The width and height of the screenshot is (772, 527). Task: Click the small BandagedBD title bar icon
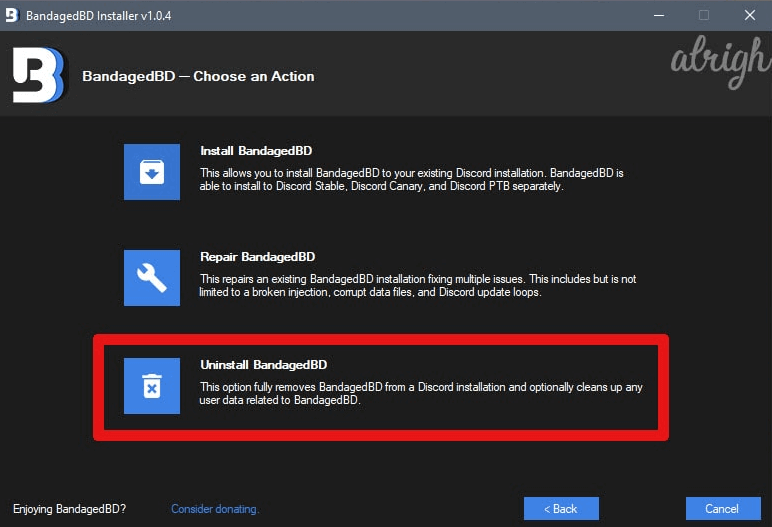pyautogui.click(x=12, y=15)
